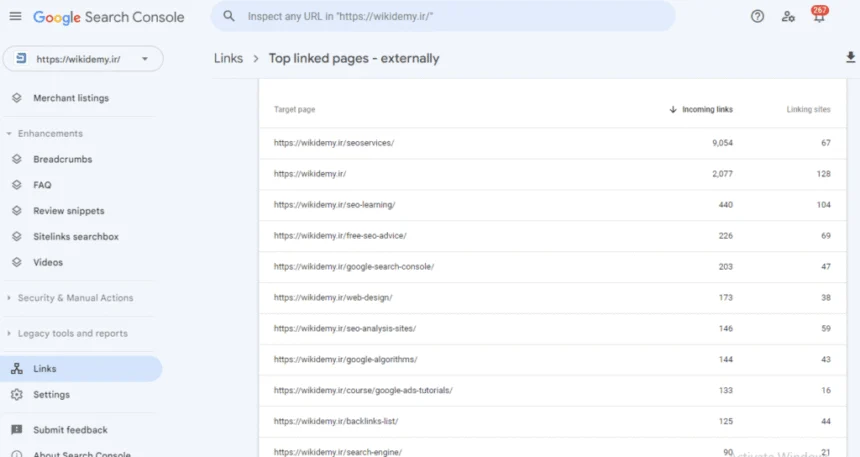The image size is (860, 457).
Task: Click the FAQ layers icon
Action: [x=17, y=185]
